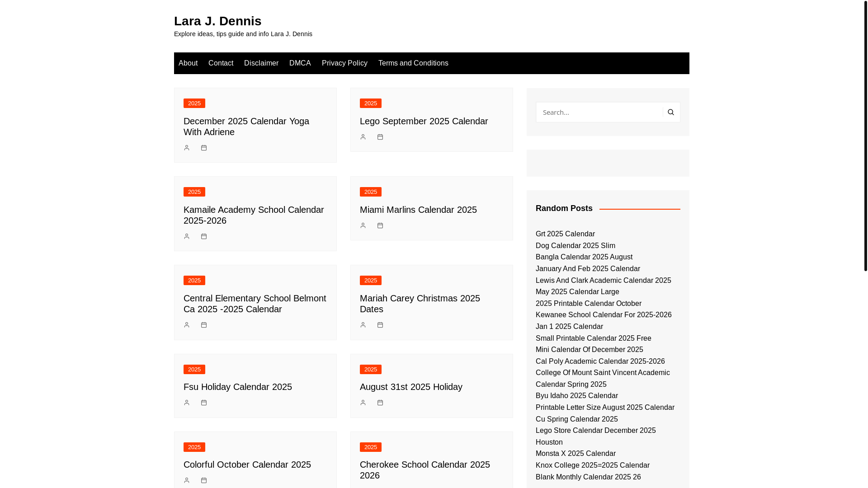Image resolution: width=868 pixels, height=488 pixels.
Task: Click calendar icon under Miami Marlins Calendar 2025
Action: pos(380,225)
